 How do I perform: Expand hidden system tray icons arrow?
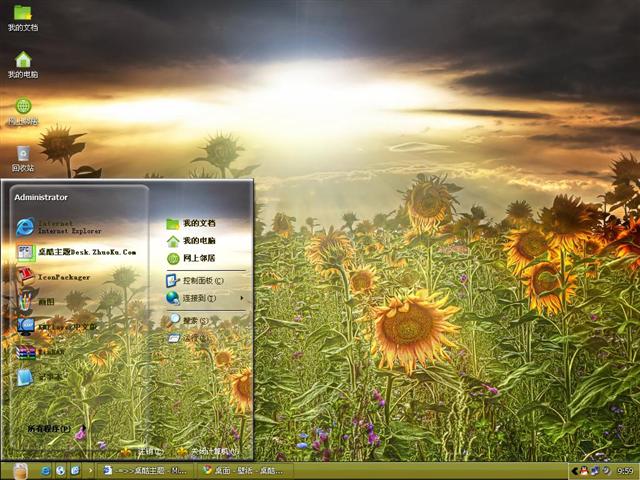[x=573, y=470]
